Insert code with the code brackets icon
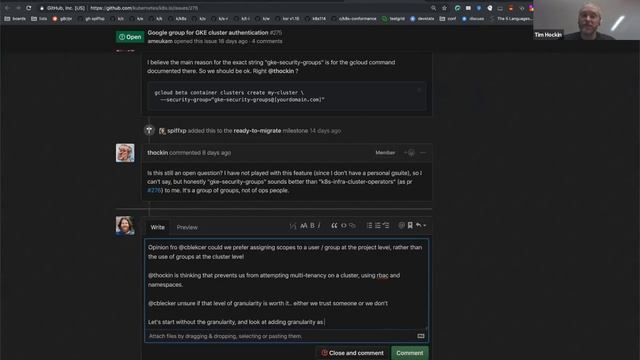 point(344,225)
